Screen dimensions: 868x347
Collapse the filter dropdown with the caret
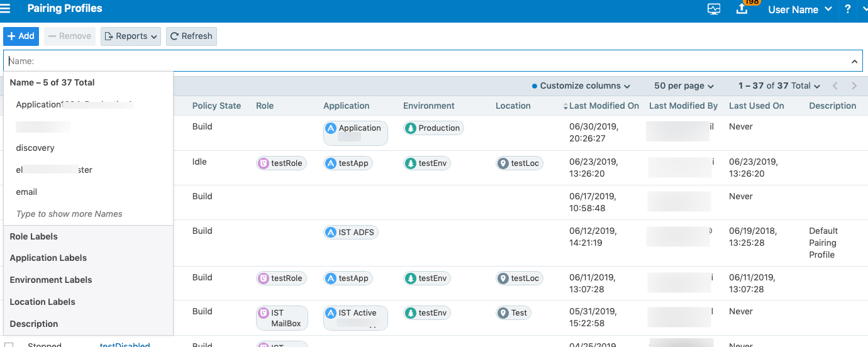tap(854, 62)
